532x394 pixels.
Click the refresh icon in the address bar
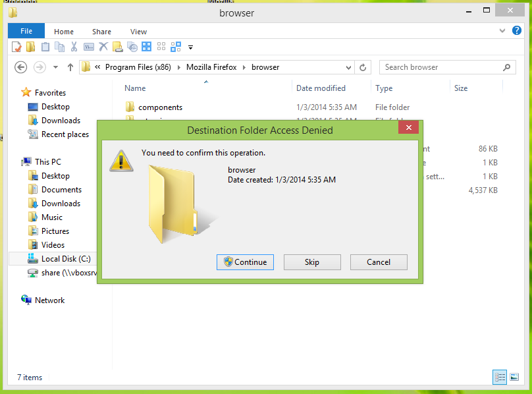click(362, 67)
